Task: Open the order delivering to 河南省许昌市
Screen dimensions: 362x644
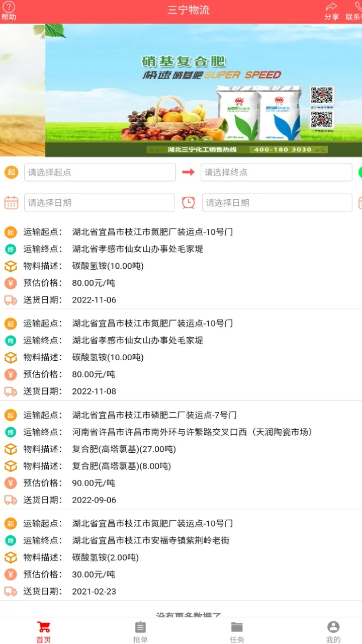Action: (181, 457)
